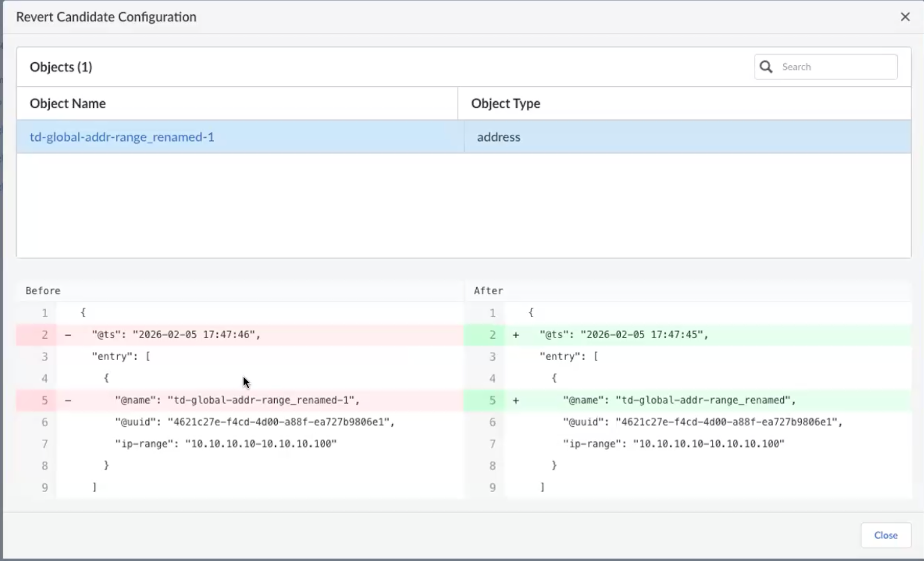Viewport: 924px width, 561px height.
Task: Select line number 5 in the After pane
Action: tap(492, 400)
